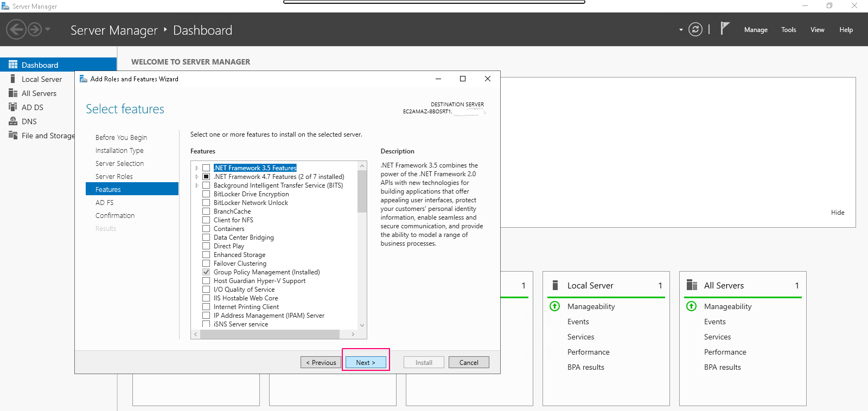Image resolution: width=868 pixels, height=411 pixels.
Task: Click the Server Manager app icon in title bar
Action: pyautogui.click(x=5, y=6)
